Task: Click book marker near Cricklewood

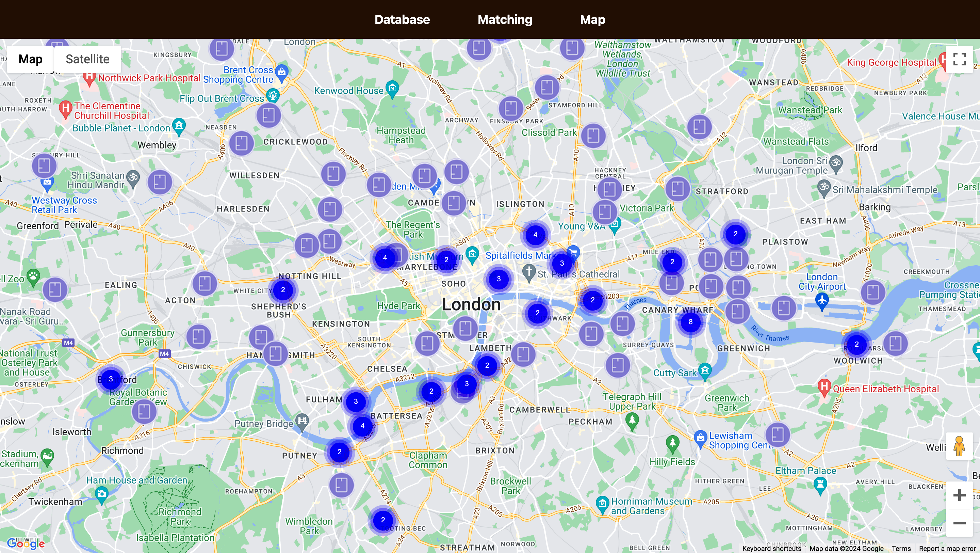Action: [x=242, y=143]
